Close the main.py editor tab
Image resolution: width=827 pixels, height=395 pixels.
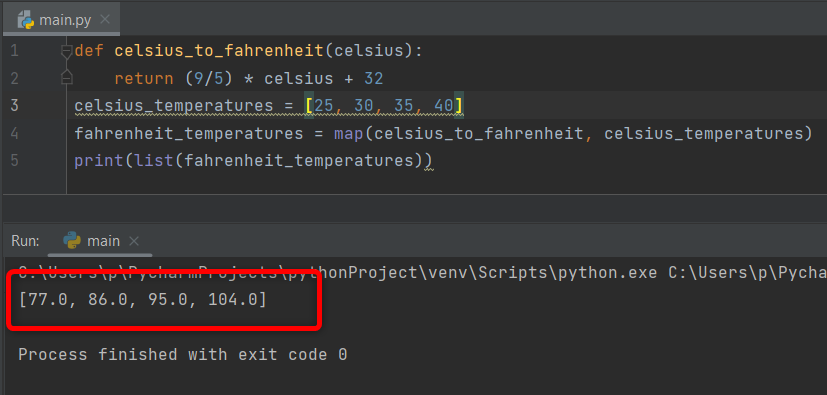(105, 20)
